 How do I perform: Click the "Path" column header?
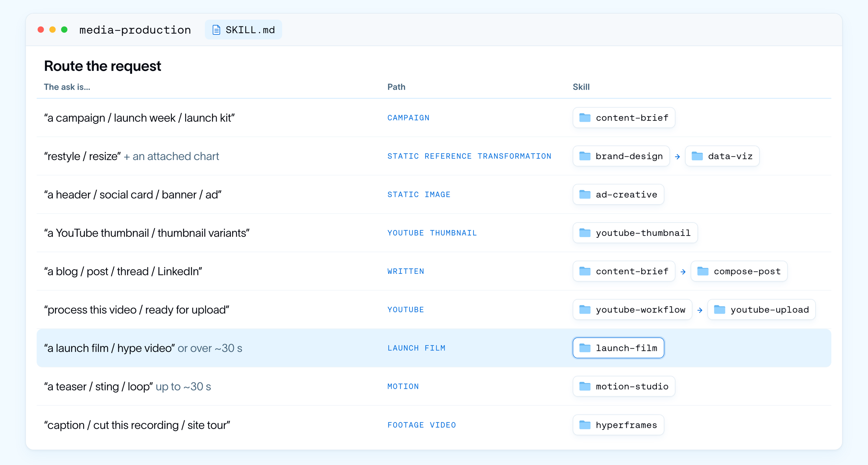(x=396, y=87)
